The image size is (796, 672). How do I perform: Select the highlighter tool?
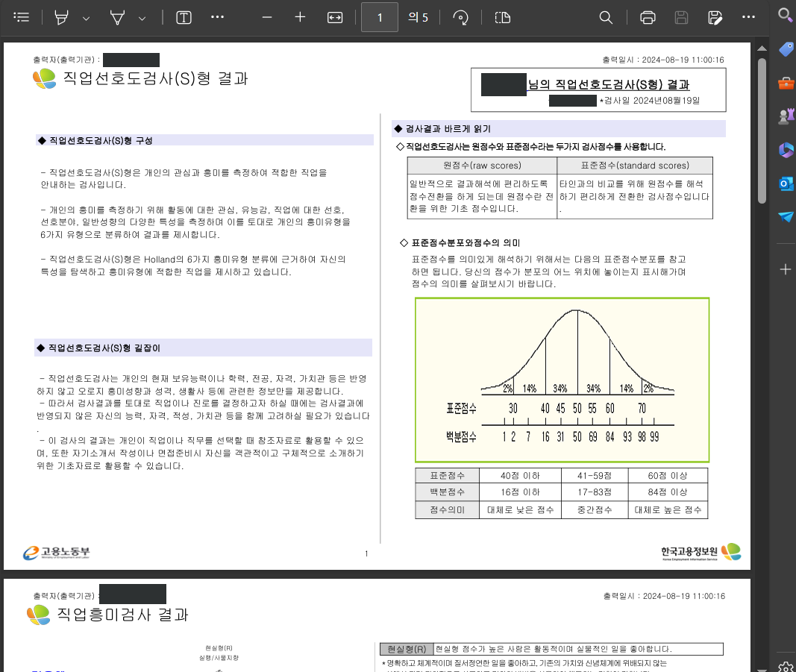pyautogui.click(x=61, y=17)
